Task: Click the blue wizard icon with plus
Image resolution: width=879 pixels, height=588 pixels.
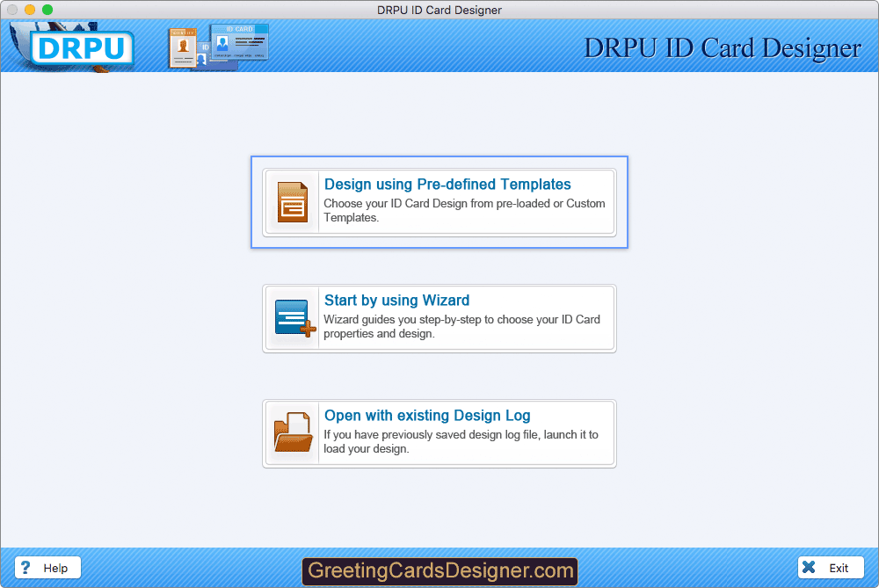Action: point(294,318)
